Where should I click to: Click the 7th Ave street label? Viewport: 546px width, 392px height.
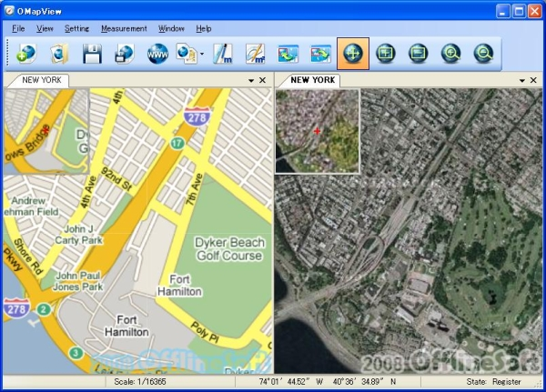pos(194,189)
